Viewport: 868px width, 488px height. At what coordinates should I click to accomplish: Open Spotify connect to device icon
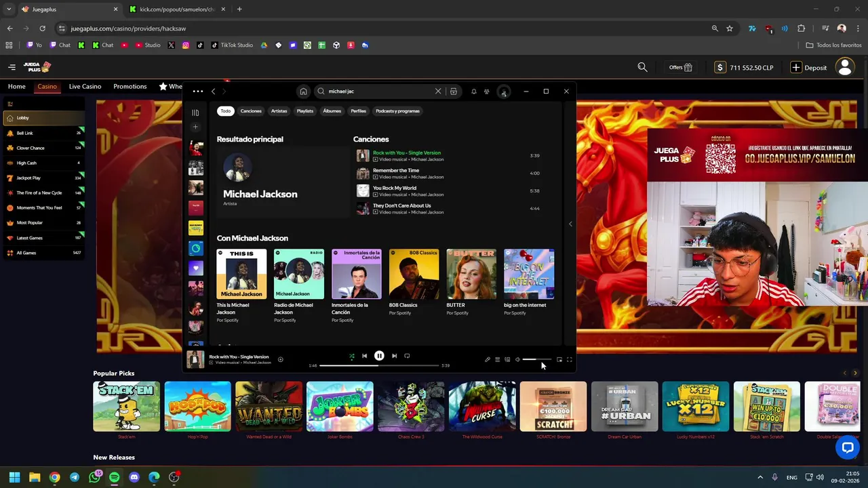click(x=507, y=360)
